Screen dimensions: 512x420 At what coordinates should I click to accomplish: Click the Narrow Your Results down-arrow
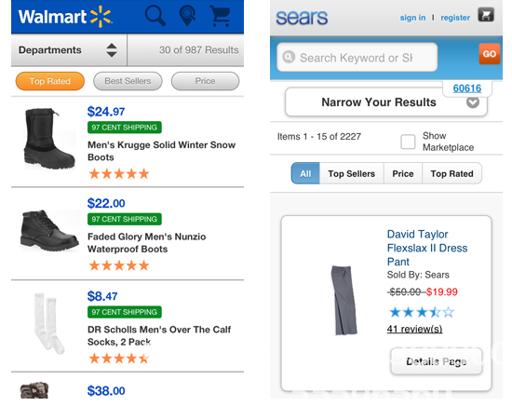click(x=473, y=102)
